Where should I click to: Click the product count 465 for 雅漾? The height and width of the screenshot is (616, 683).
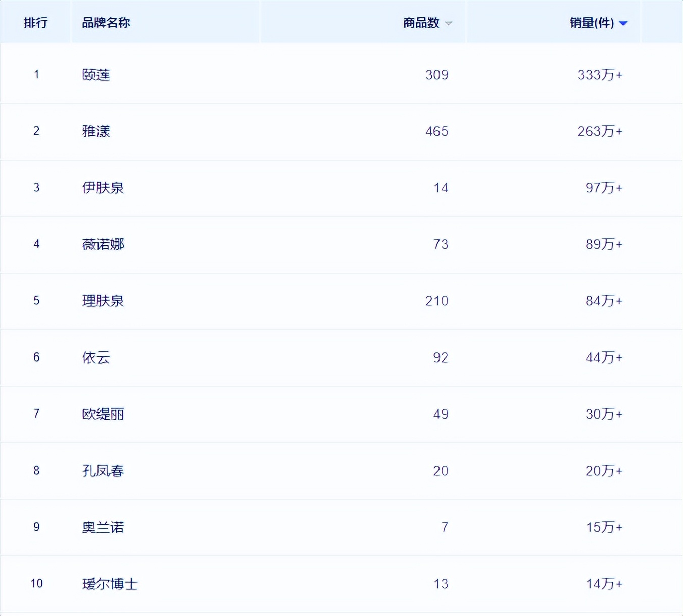coord(437,131)
